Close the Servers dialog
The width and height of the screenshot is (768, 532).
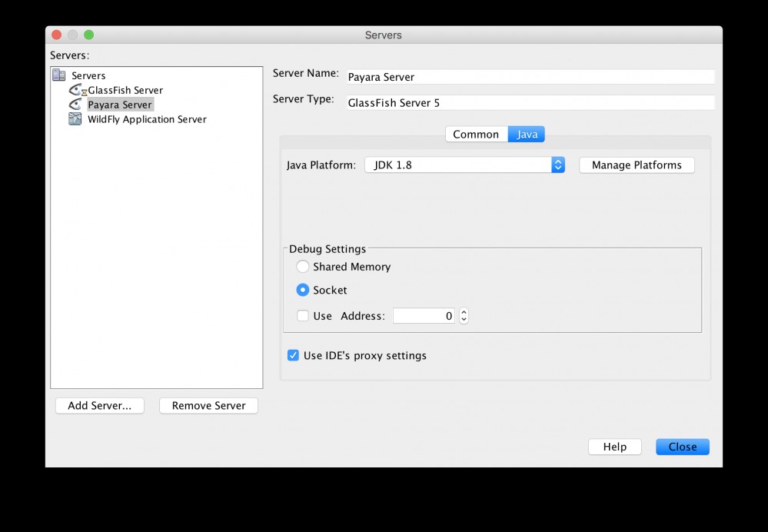pyautogui.click(x=681, y=446)
